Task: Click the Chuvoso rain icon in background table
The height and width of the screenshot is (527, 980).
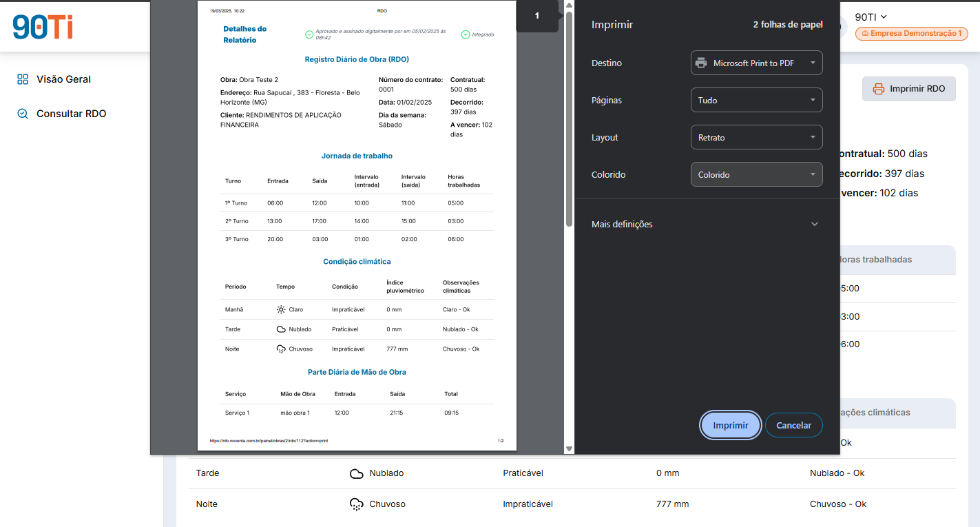Action: (x=357, y=504)
